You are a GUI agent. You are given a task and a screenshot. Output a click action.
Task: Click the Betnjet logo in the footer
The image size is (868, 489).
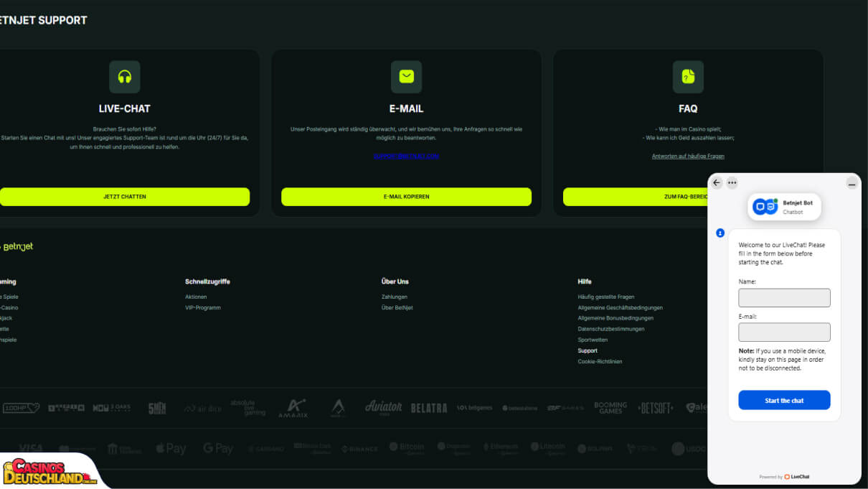pos(17,247)
